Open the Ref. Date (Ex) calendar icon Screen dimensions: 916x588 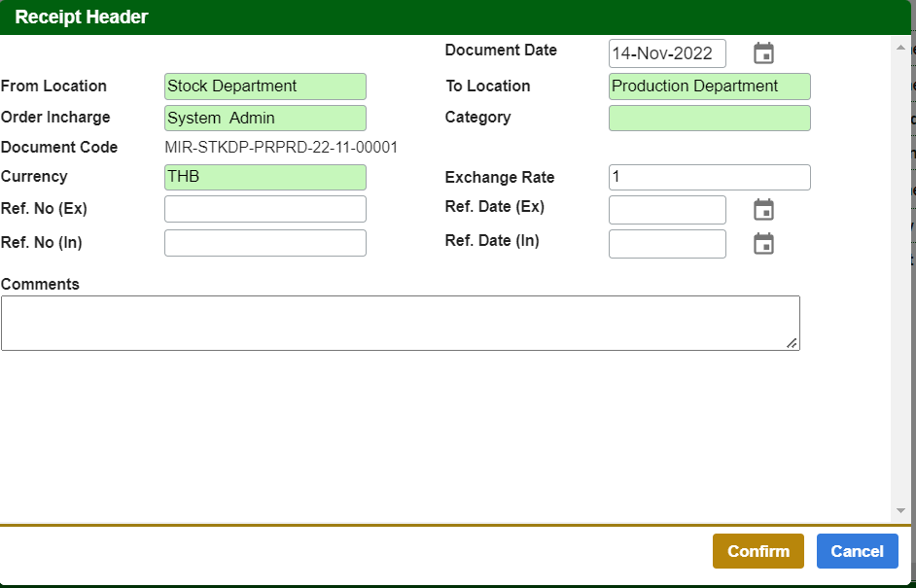(x=763, y=210)
